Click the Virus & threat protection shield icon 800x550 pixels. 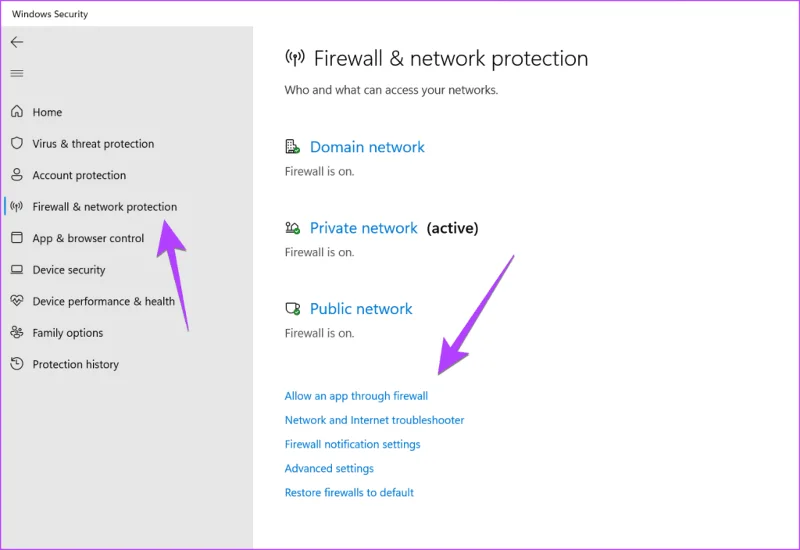(17, 143)
